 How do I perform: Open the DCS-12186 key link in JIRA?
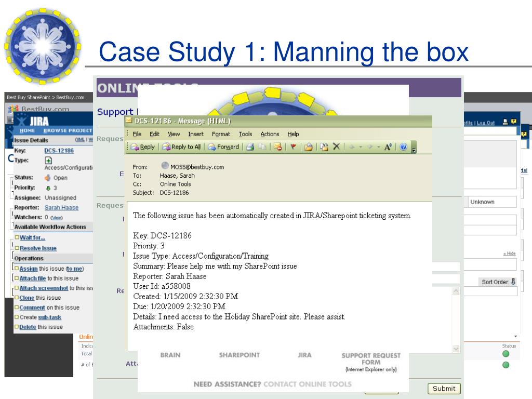pos(59,150)
